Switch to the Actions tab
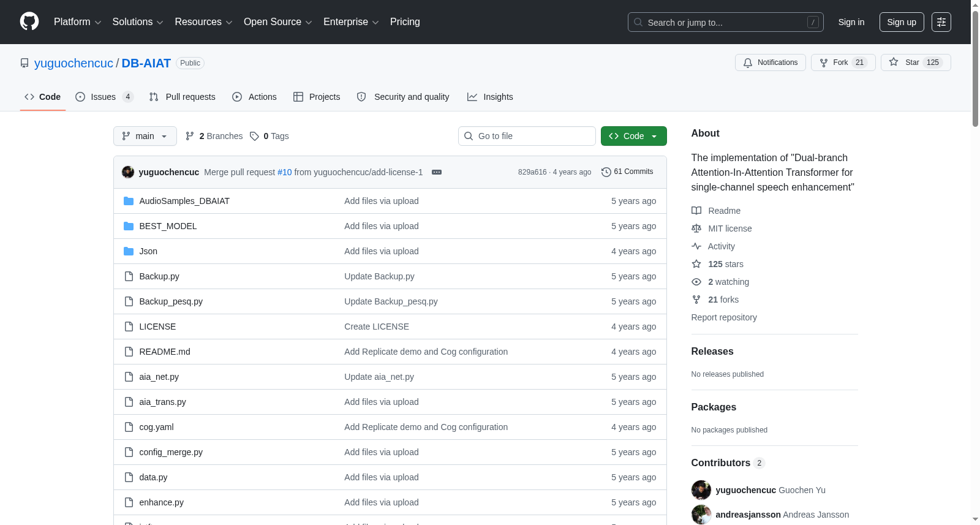The height and width of the screenshot is (525, 980). tap(254, 97)
